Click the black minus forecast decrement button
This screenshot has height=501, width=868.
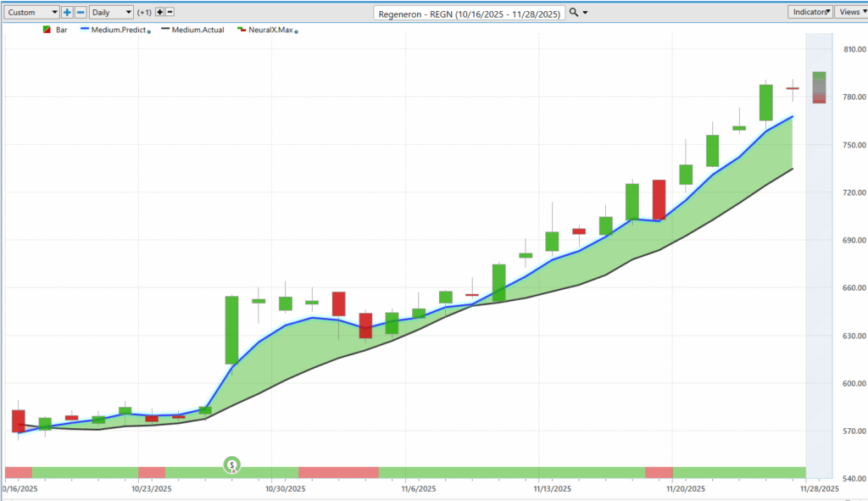tap(170, 13)
